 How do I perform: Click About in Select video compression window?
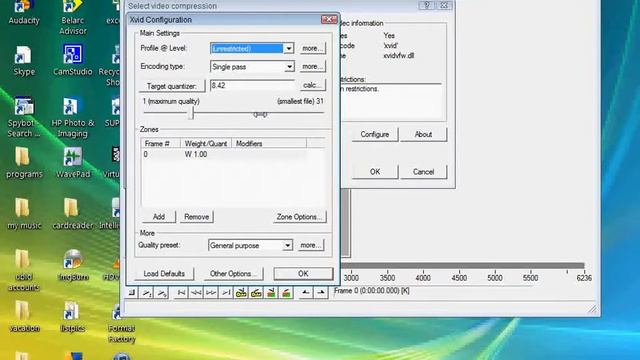tap(423, 134)
